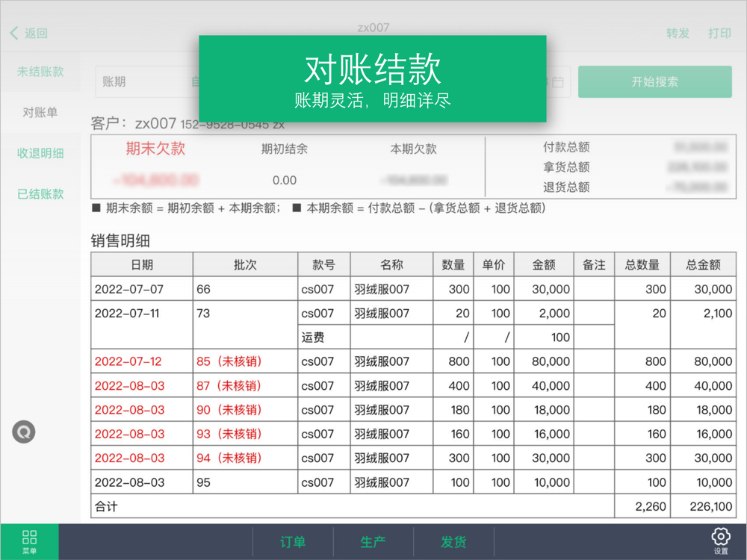Select the 未结账款 sidebar tab

(x=40, y=72)
